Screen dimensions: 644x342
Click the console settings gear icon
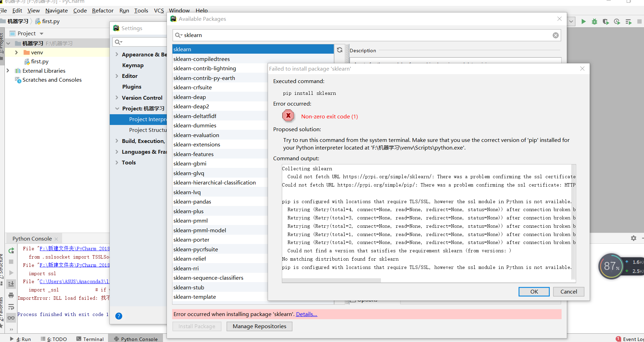(x=634, y=238)
